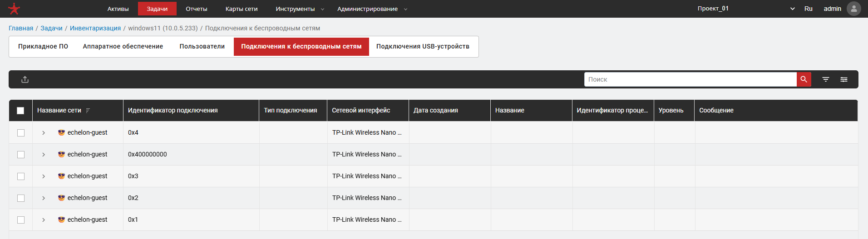The image size is (868, 239).
Task: Open the column settings sliders icon
Action: (844, 79)
